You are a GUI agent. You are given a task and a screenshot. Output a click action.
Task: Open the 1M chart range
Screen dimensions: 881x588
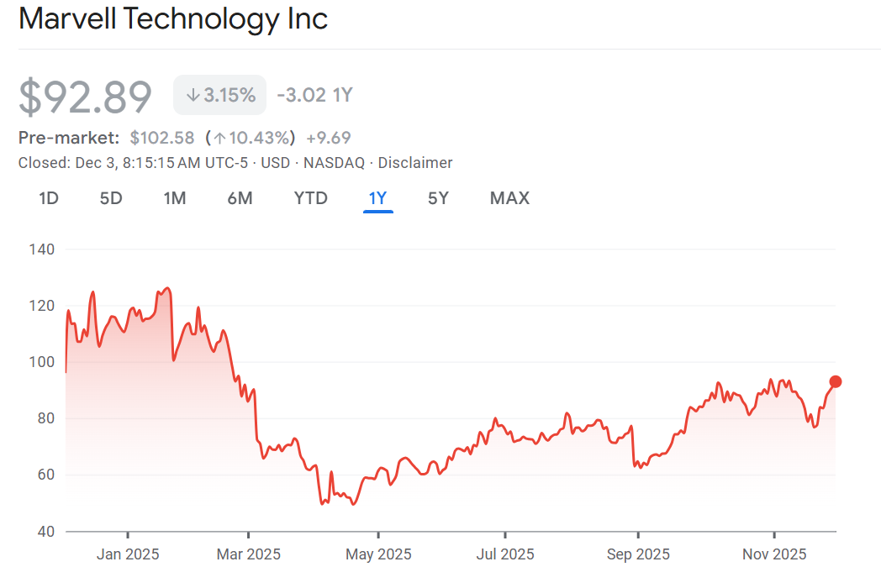point(175,198)
